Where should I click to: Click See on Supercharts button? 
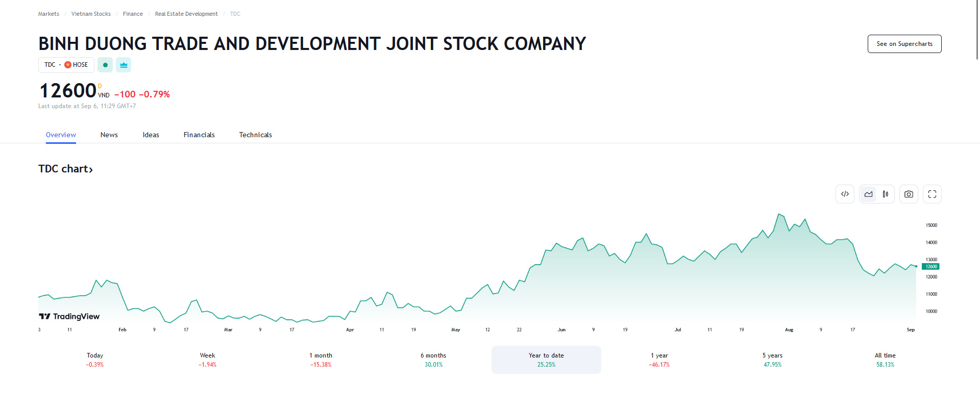click(x=904, y=44)
